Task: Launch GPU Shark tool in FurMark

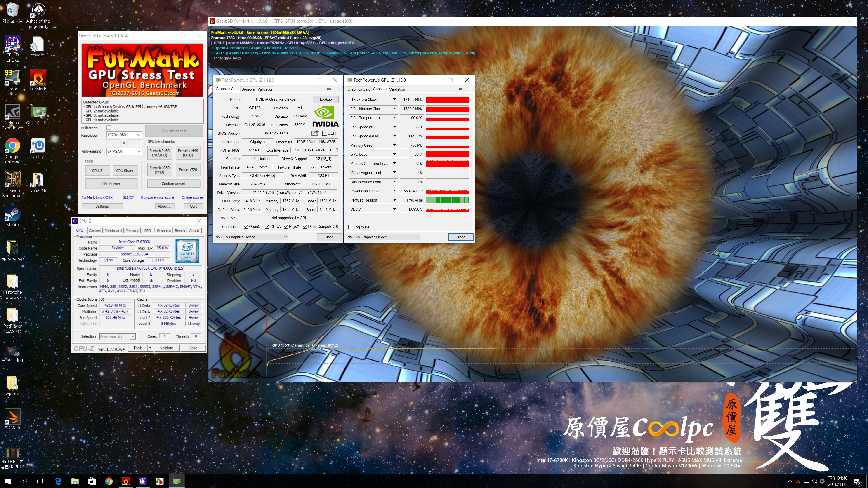Action: [x=125, y=171]
